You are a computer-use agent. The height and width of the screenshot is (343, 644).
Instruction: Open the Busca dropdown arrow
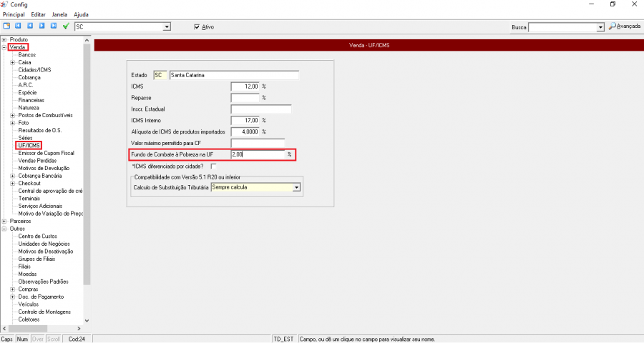[600, 27]
